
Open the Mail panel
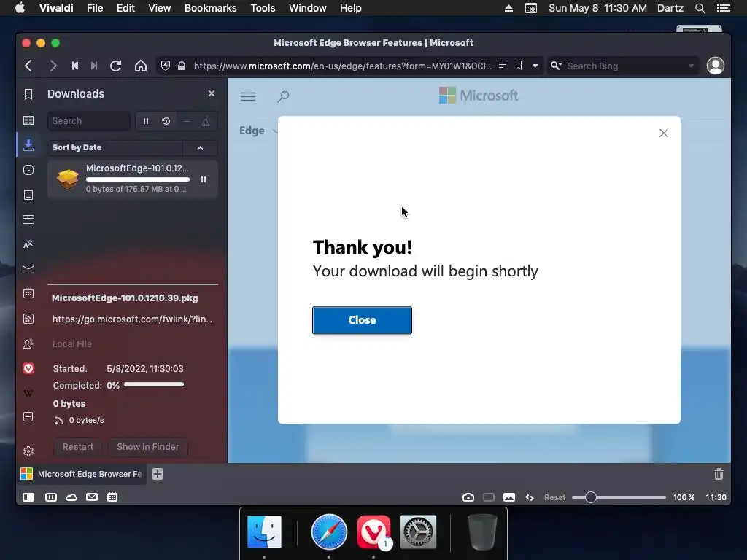pyautogui.click(x=28, y=269)
